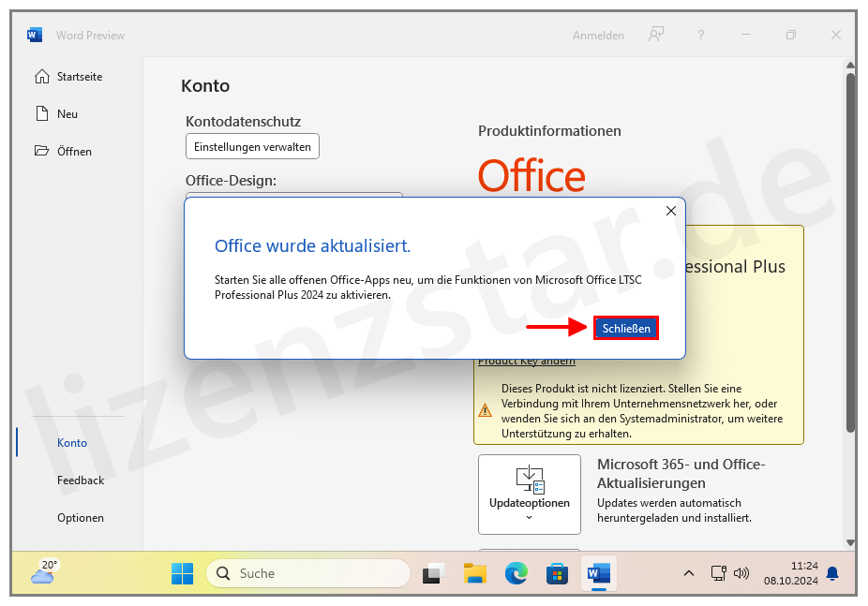
Task: Launch Microsoft Edge from the taskbar
Action: tap(516, 573)
